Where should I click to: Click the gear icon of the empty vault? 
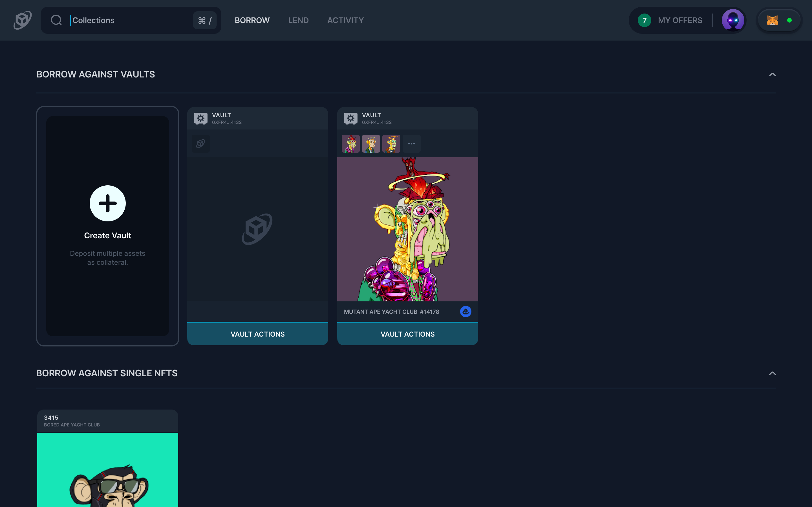tap(201, 118)
